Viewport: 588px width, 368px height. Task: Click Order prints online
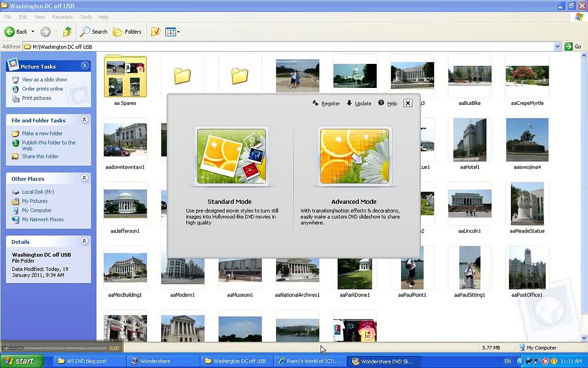coord(42,89)
